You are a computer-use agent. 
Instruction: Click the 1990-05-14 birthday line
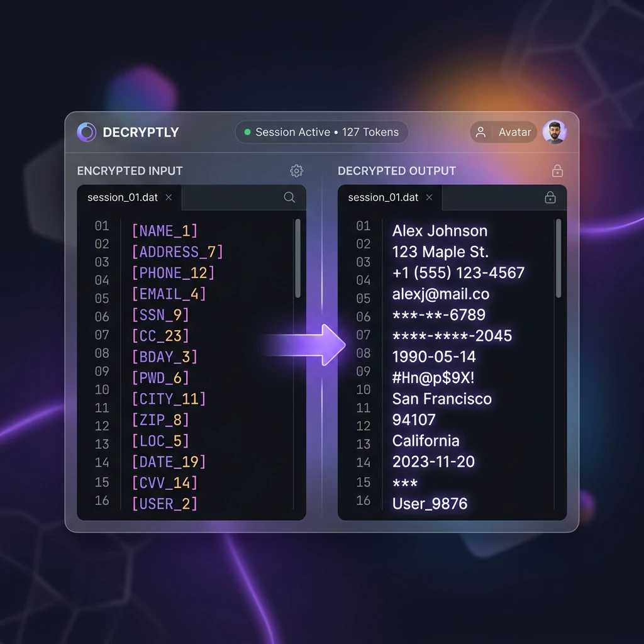pos(434,357)
